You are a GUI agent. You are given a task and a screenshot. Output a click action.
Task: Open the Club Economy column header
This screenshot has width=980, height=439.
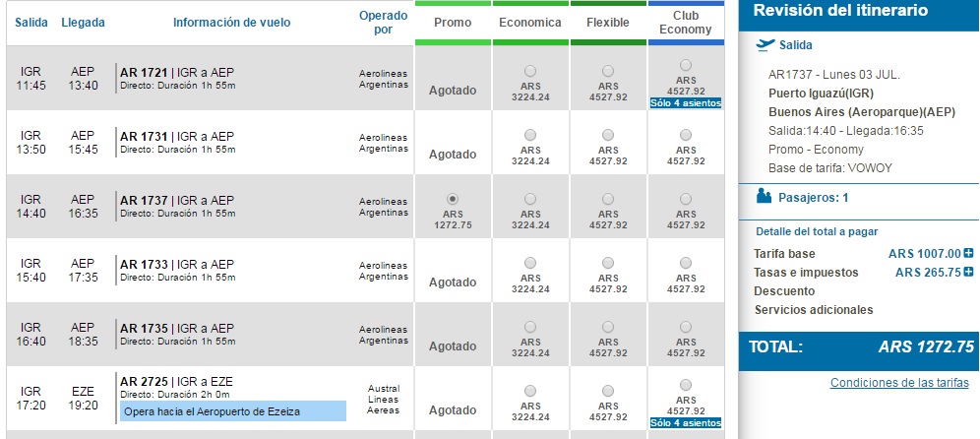coord(686,23)
